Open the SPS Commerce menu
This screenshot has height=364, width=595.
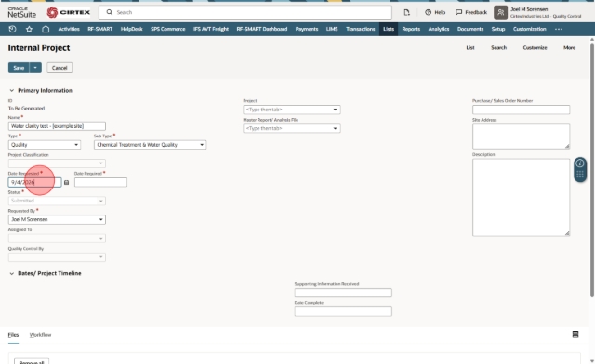167,29
